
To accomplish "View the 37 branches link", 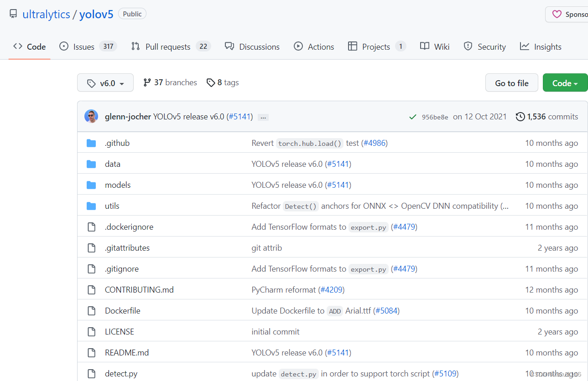I will tap(170, 82).
